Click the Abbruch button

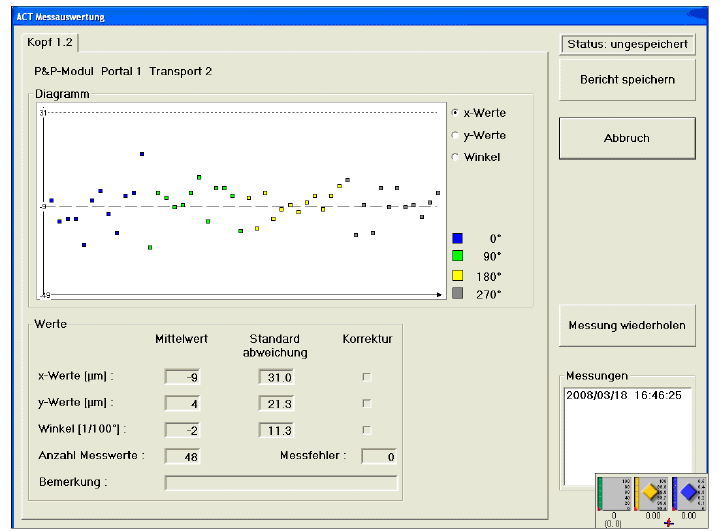627,139
